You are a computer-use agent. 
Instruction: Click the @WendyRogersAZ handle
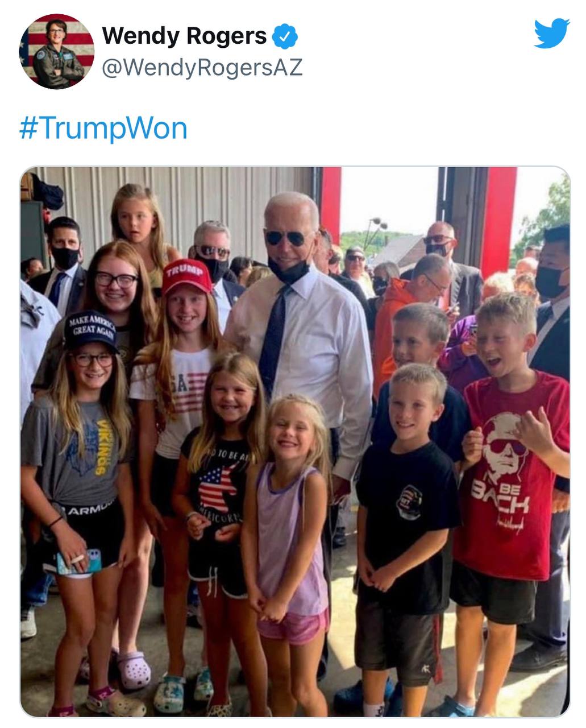tap(202, 67)
